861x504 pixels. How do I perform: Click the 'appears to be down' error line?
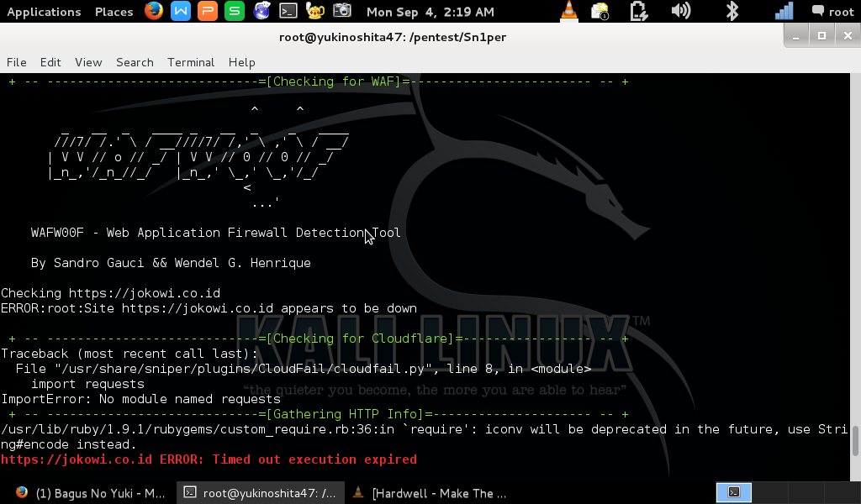209,308
